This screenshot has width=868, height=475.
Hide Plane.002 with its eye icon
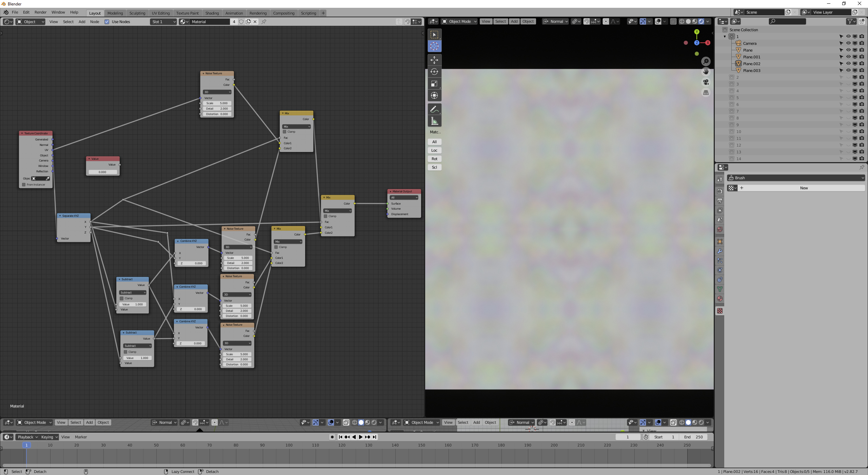point(848,63)
